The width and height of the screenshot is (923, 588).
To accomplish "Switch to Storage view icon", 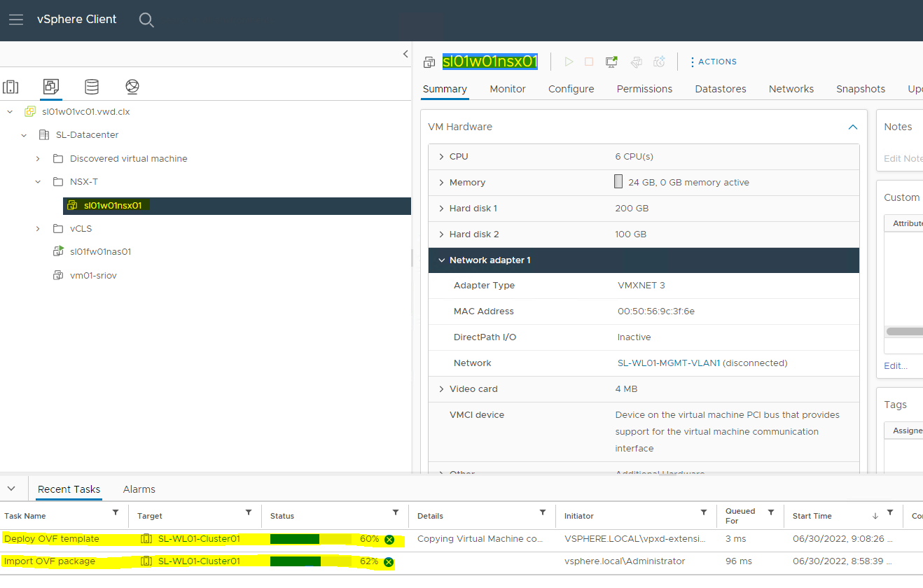I will click(x=92, y=87).
